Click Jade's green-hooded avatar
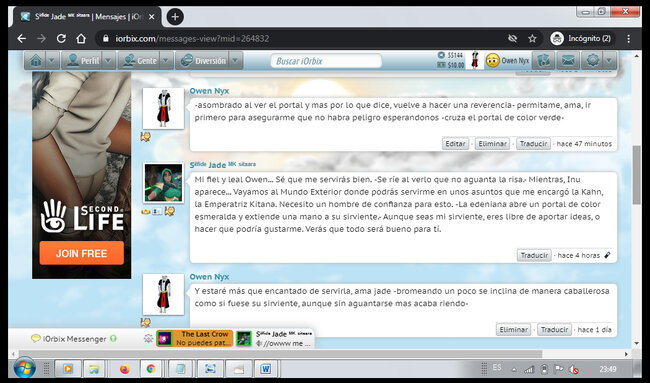The height and width of the screenshot is (383, 650). [163, 183]
